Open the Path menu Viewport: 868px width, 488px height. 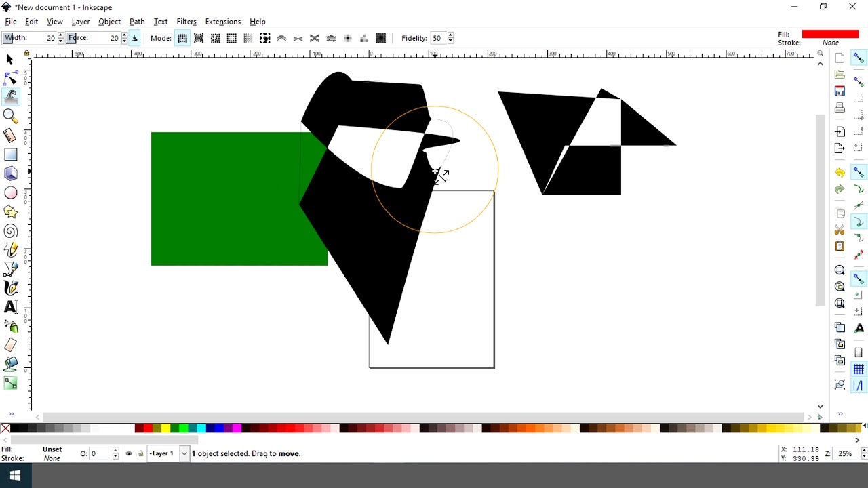[x=137, y=22]
